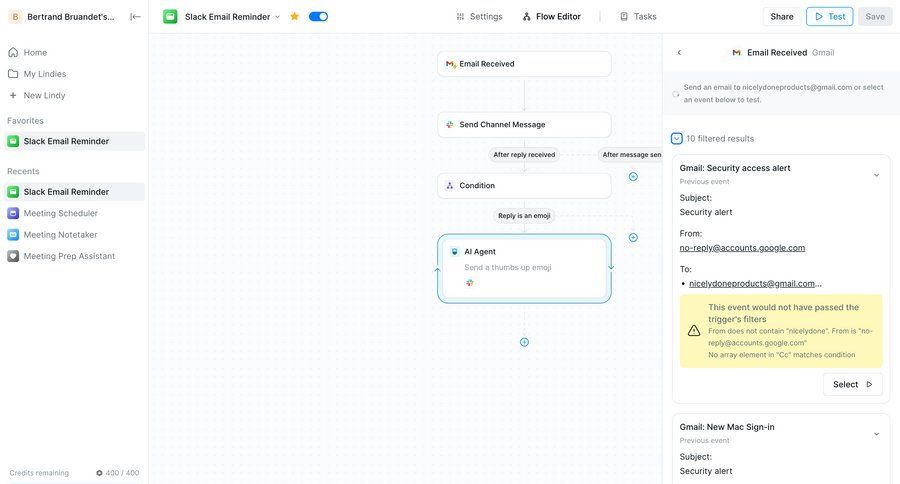Image resolution: width=900 pixels, height=484 pixels.
Task: Click the Test button
Action: pyautogui.click(x=829, y=17)
